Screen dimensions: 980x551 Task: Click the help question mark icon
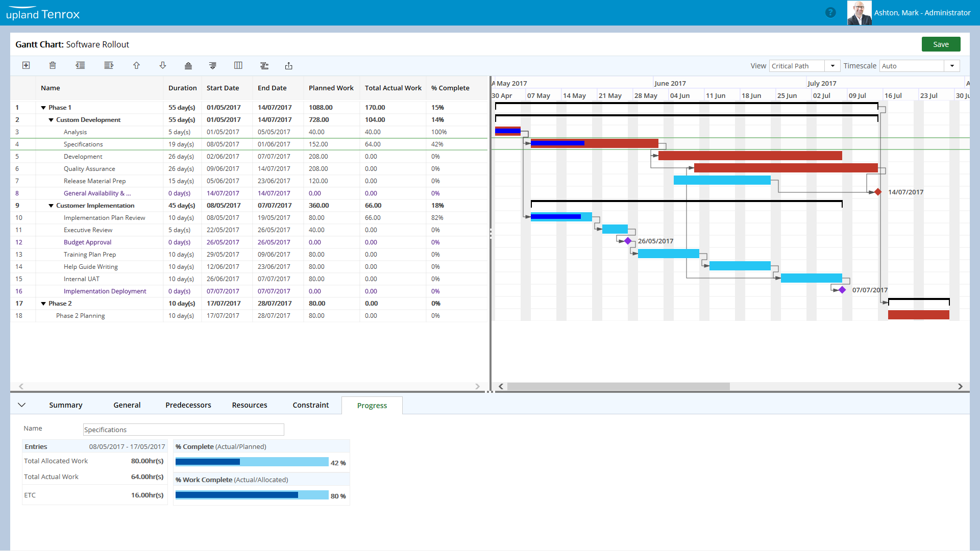(830, 13)
